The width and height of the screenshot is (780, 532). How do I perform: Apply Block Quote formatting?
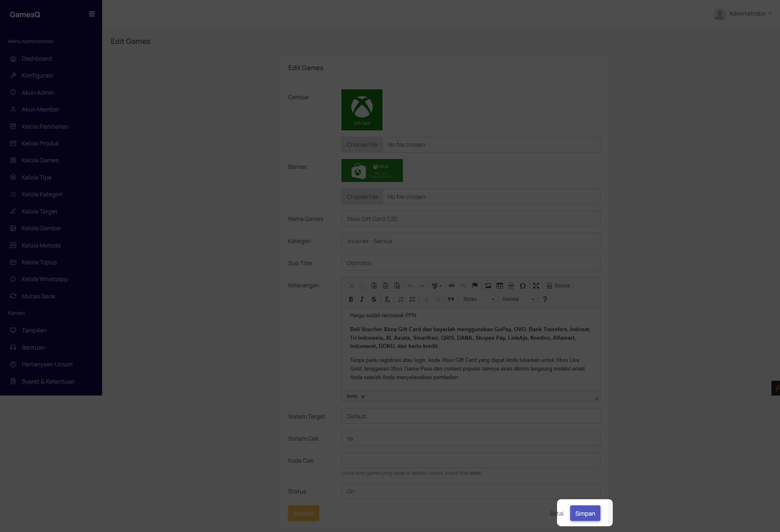tap(451, 299)
